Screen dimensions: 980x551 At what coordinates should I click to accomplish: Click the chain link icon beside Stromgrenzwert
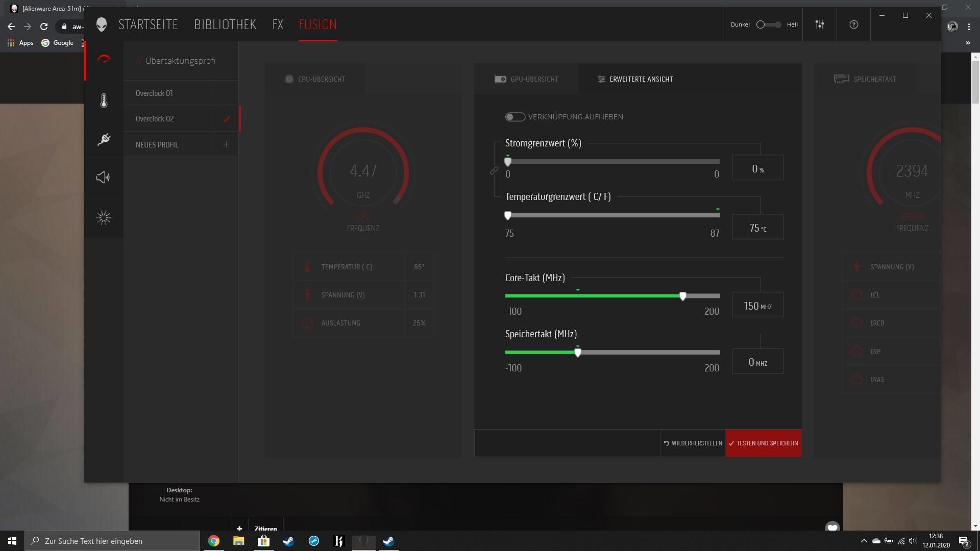[x=494, y=171]
